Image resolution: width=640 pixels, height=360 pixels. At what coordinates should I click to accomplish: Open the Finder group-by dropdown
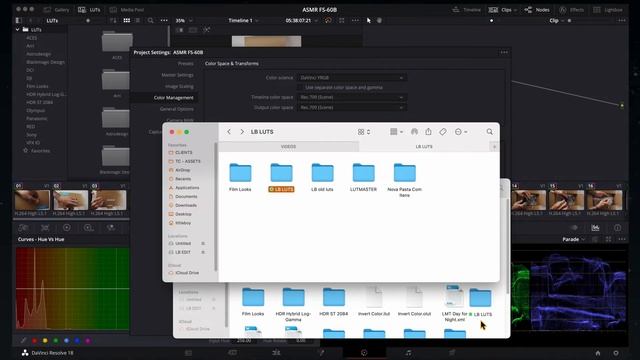tap(396, 132)
